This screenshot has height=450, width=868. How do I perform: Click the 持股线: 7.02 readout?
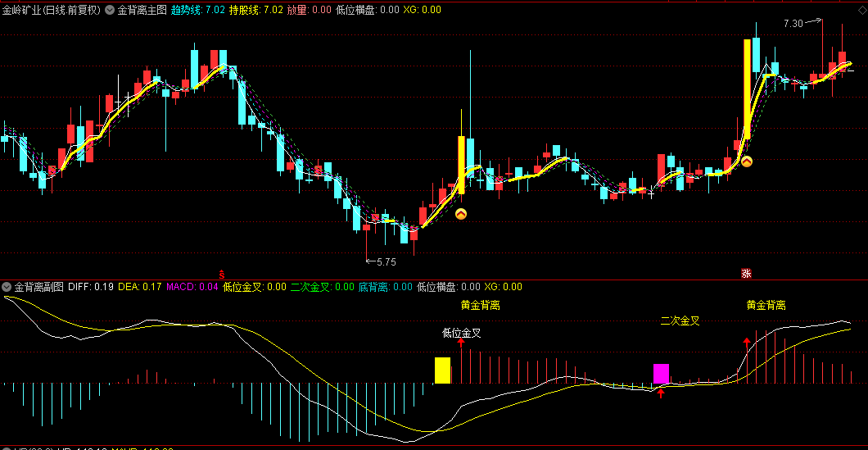coord(255,9)
